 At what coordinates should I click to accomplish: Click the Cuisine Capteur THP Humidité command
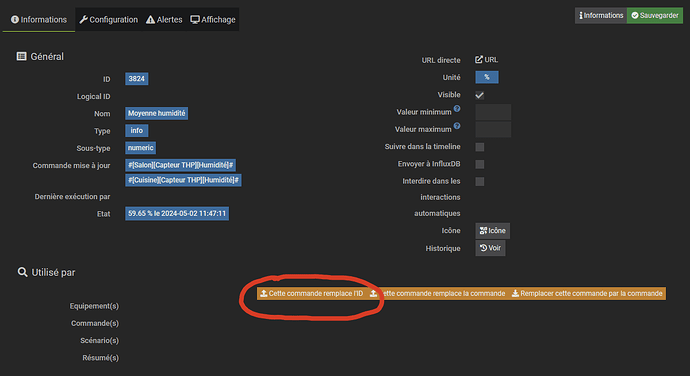[x=183, y=180]
